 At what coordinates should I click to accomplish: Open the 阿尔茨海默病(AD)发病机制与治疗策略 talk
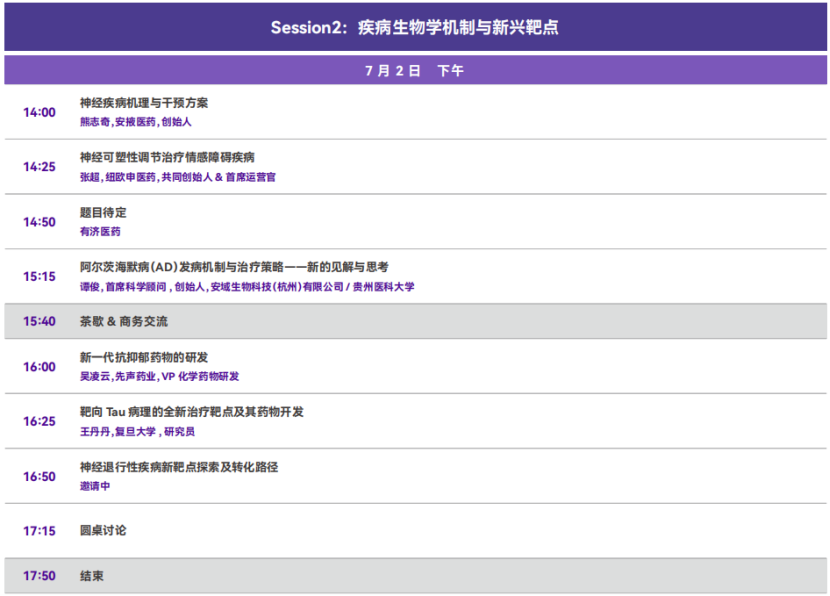tap(234, 267)
